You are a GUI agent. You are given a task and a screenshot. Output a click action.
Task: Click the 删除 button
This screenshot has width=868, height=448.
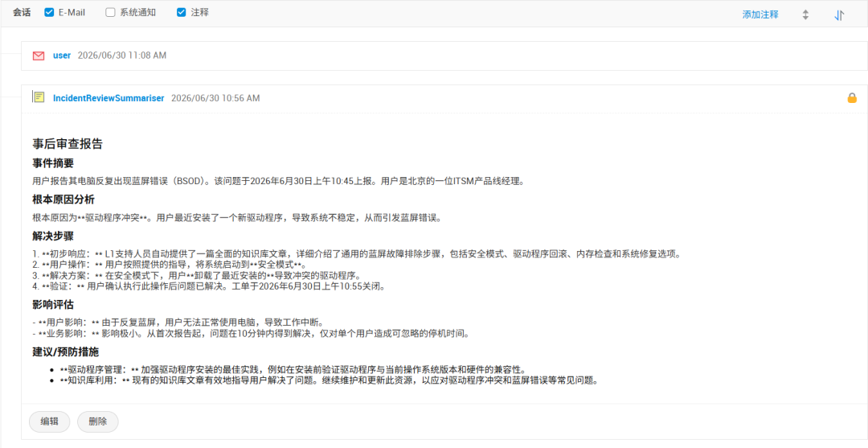pyautogui.click(x=97, y=422)
